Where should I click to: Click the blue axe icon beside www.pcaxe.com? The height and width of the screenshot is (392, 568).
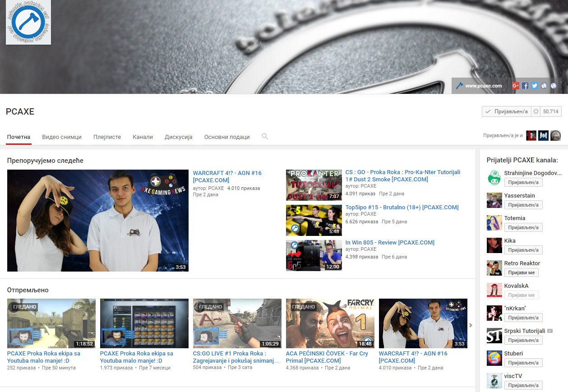tap(459, 86)
